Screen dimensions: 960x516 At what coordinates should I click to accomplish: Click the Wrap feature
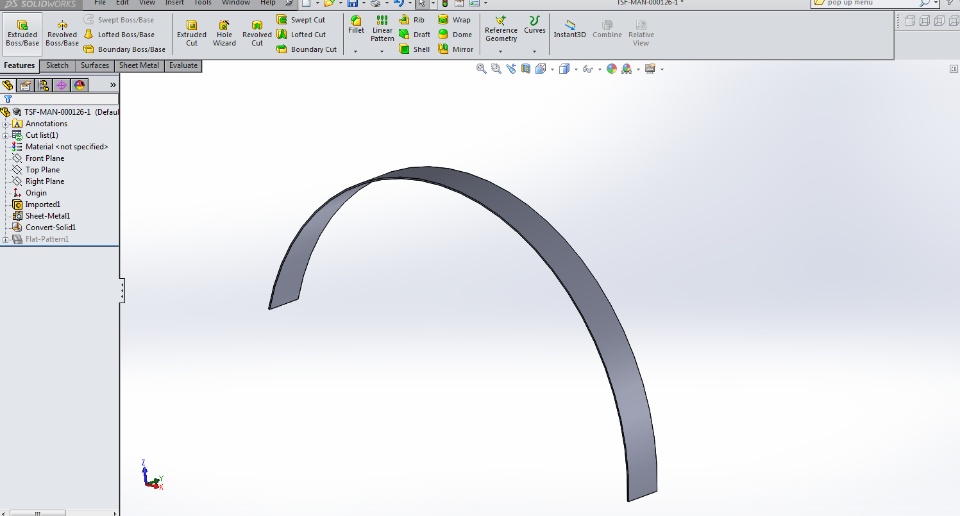454,20
